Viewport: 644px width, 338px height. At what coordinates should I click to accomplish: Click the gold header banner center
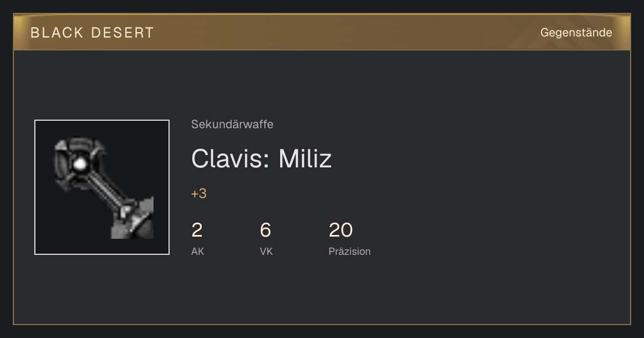pos(322,32)
